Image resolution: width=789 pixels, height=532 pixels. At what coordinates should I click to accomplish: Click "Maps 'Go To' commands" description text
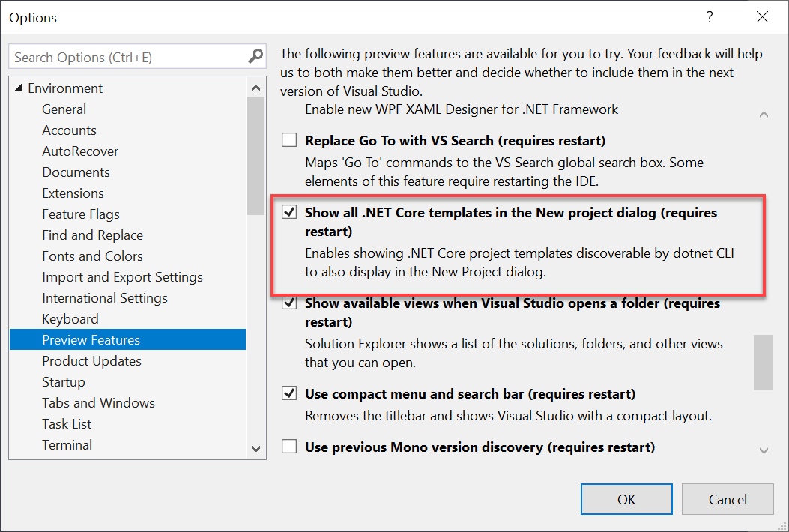(x=504, y=172)
